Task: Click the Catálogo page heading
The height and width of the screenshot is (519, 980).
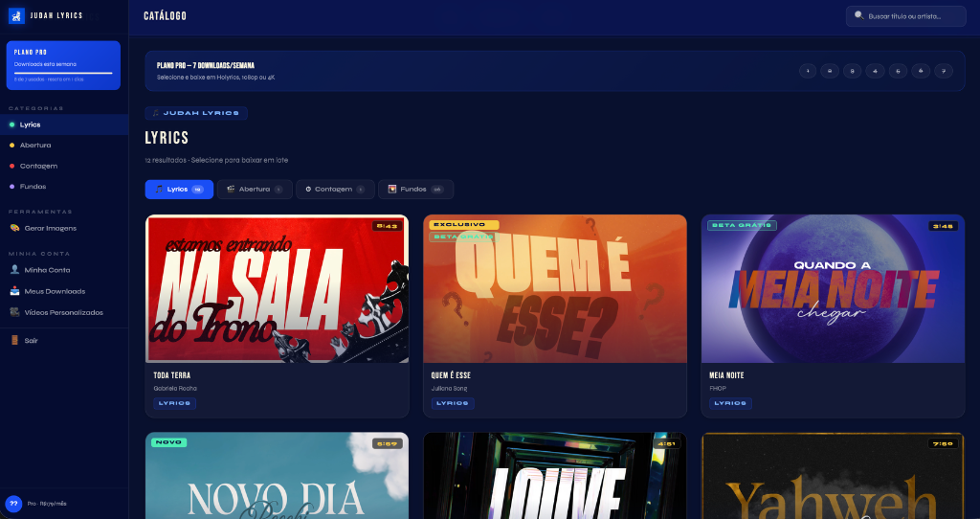Action: coord(165,16)
